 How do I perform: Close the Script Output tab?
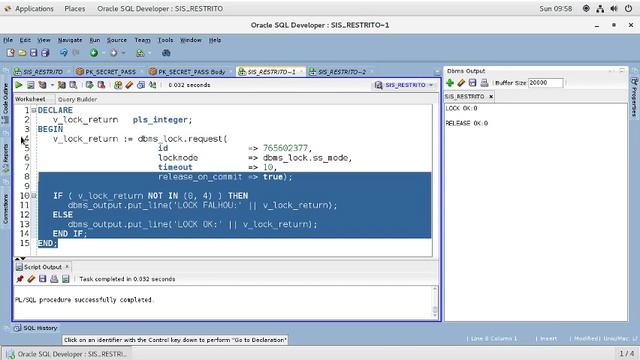[x=67, y=267]
